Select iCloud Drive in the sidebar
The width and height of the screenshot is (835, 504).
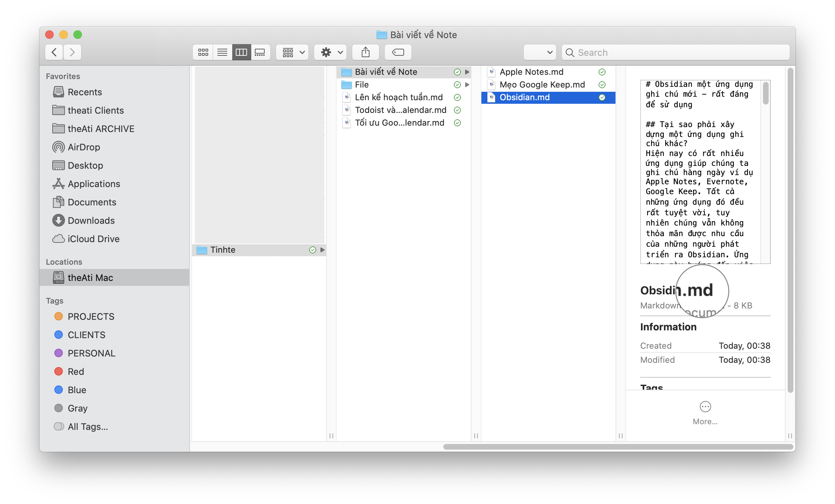93,239
